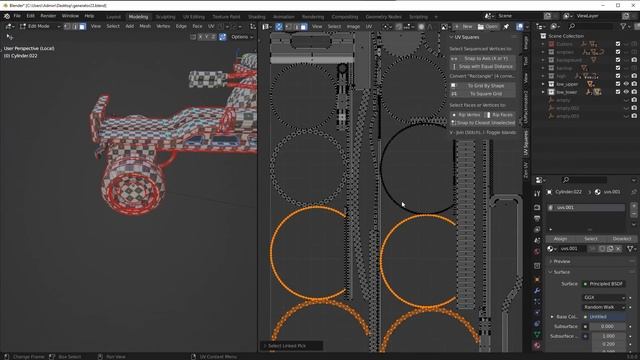640x360 pixels.
Task: Open the Edit menu in top bar
Action: (x=31, y=16)
